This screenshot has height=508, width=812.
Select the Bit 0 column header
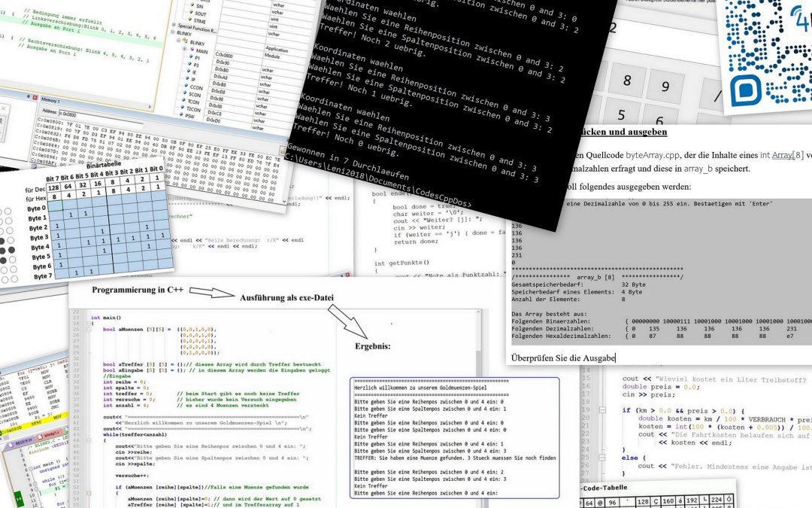click(x=156, y=169)
